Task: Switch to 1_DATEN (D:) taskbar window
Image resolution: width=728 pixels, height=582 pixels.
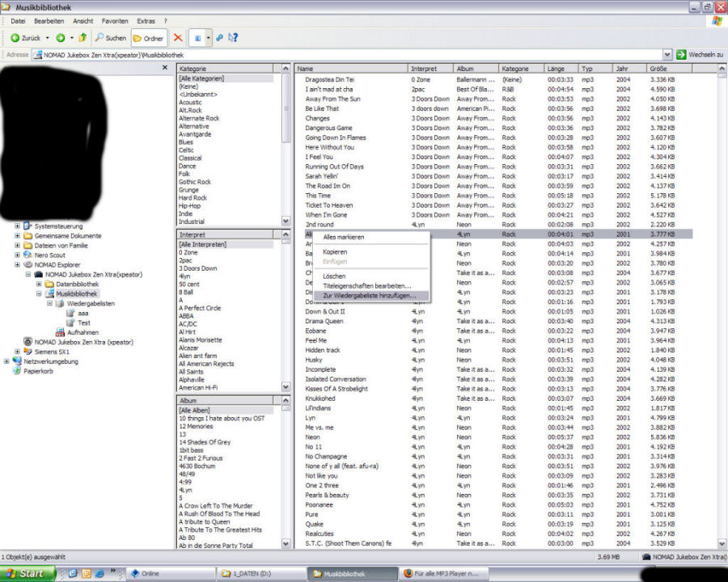Action: (261, 574)
